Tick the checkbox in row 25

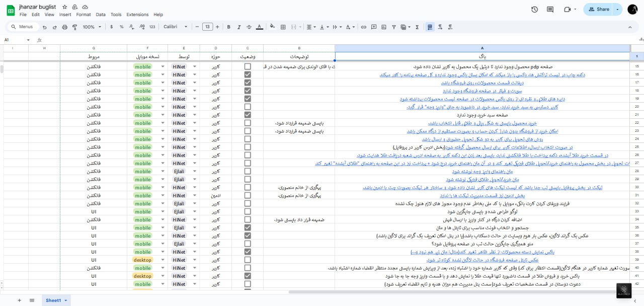tap(248, 147)
